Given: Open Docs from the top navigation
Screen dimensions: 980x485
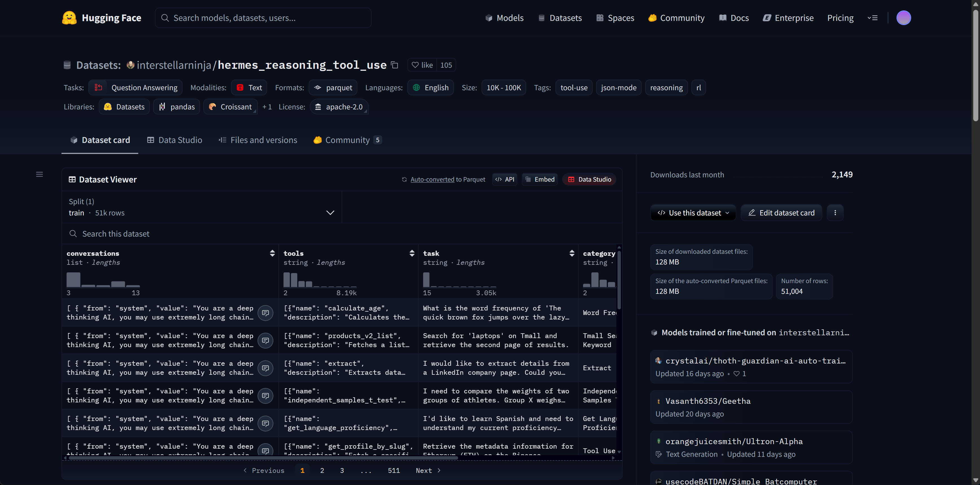Looking at the screenshot, I should point(734,18).
